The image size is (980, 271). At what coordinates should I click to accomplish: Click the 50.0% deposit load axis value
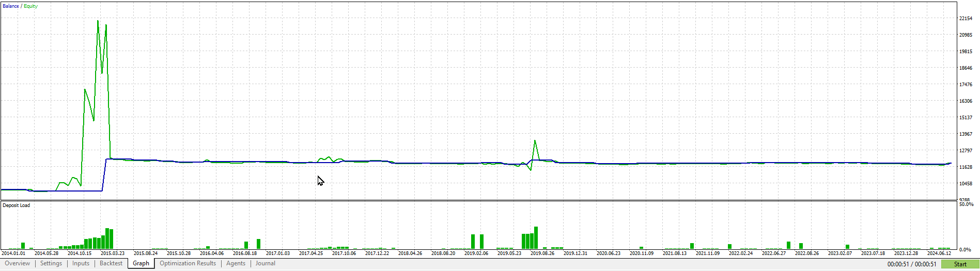click(x=966, y=204)
